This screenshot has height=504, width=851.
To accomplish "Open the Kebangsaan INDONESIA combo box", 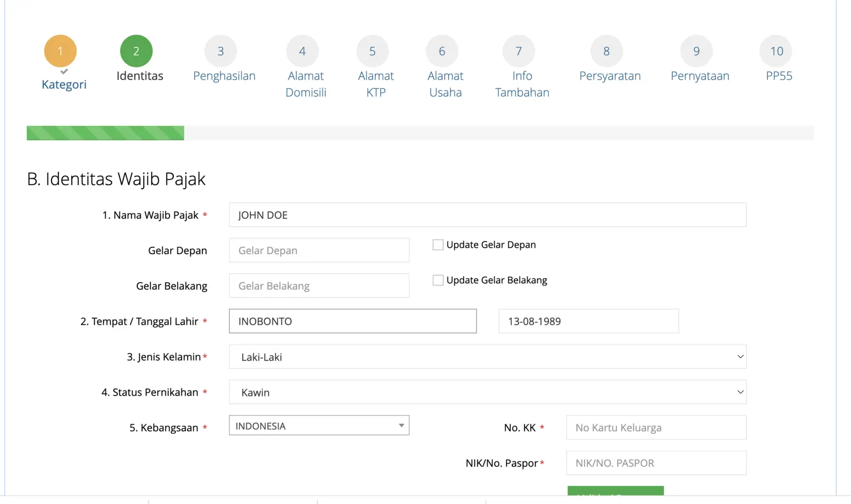I will pyautogui.click(x=319, y=425).
